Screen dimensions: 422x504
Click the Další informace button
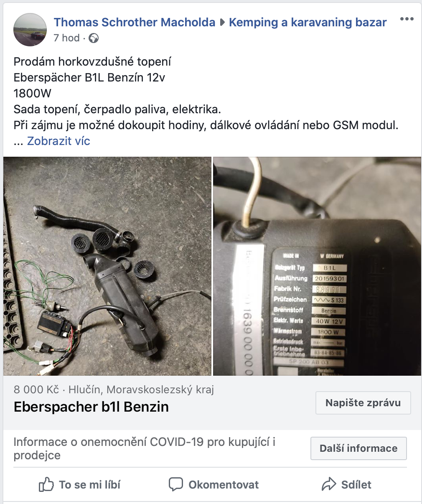(x=358, y=448)
